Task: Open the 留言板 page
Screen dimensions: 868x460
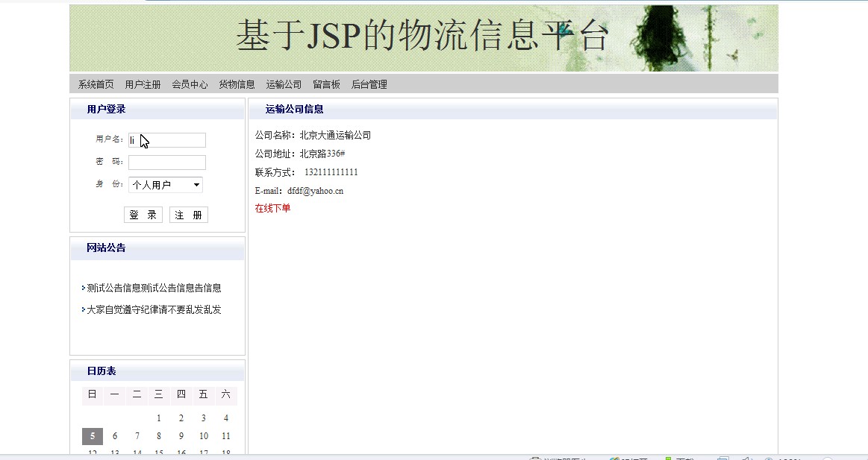Action: pos(327,84)
